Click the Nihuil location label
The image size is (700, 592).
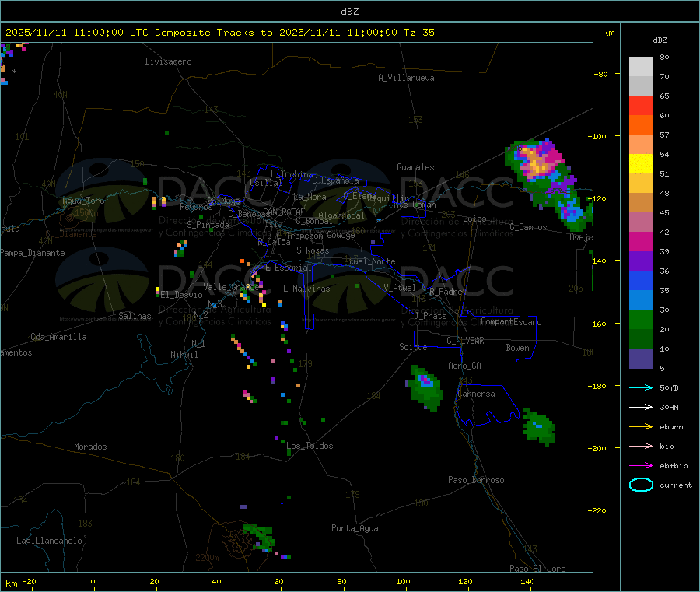tap(184, 355)
